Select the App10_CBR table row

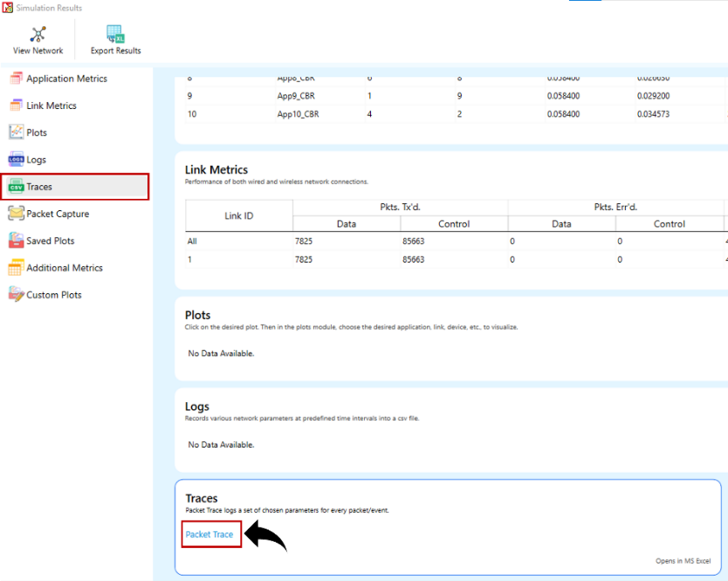(451, 114)
